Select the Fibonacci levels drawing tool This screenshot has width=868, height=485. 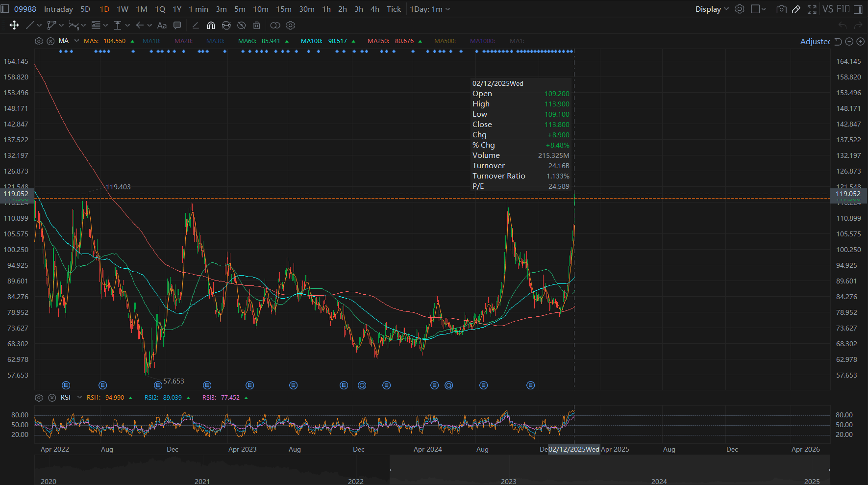(96, 25)
